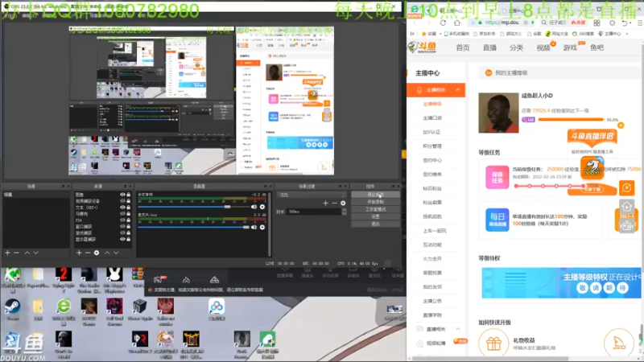Click the browser refresh icon
This screenshot has width=644, height=362.
coord(443,23)
